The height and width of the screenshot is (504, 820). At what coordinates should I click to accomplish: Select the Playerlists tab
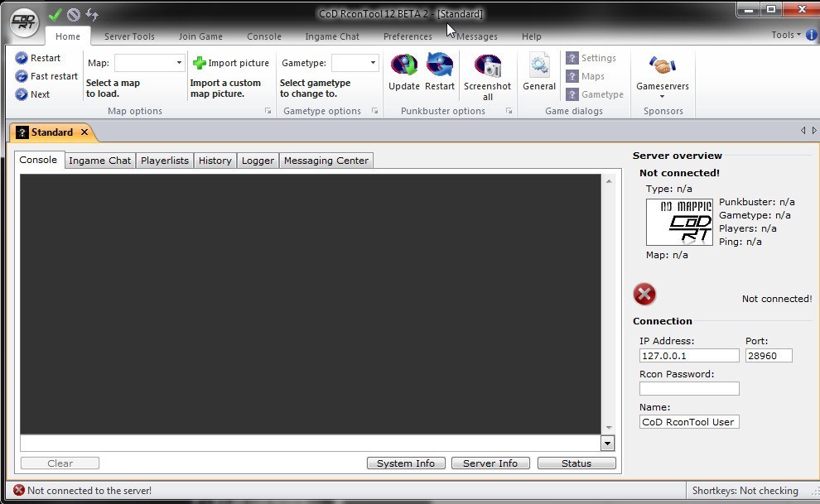pos(165,161)
